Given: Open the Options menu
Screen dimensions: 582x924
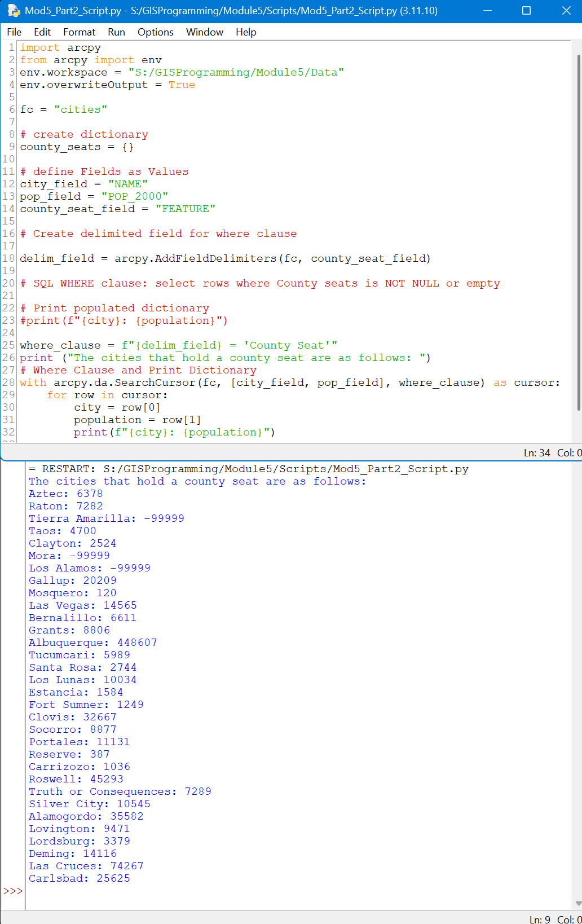Looking at the screenshot, I should pos(156,32).
